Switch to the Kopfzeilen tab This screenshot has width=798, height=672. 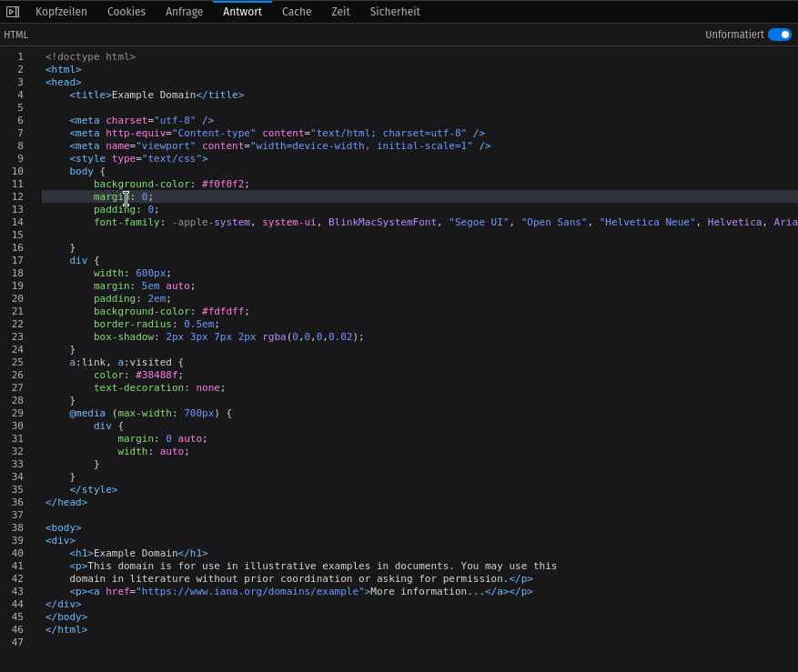click(61, 12)
